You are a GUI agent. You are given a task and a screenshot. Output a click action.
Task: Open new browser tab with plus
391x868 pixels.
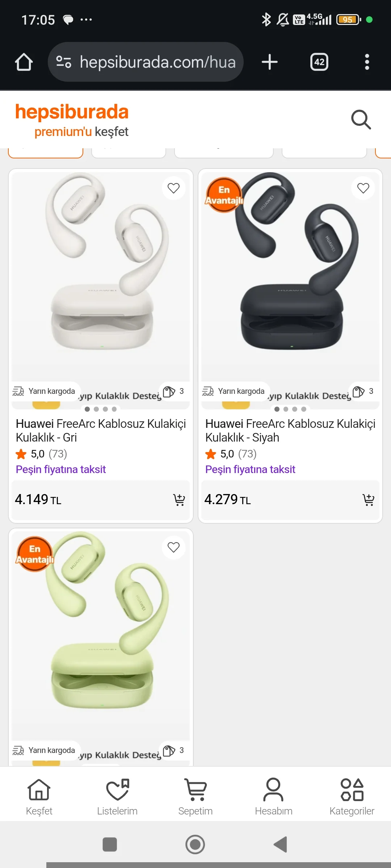270,62
